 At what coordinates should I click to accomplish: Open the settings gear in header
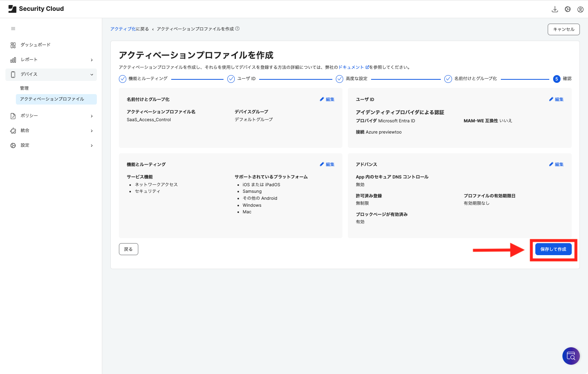(x=567, y=9)
